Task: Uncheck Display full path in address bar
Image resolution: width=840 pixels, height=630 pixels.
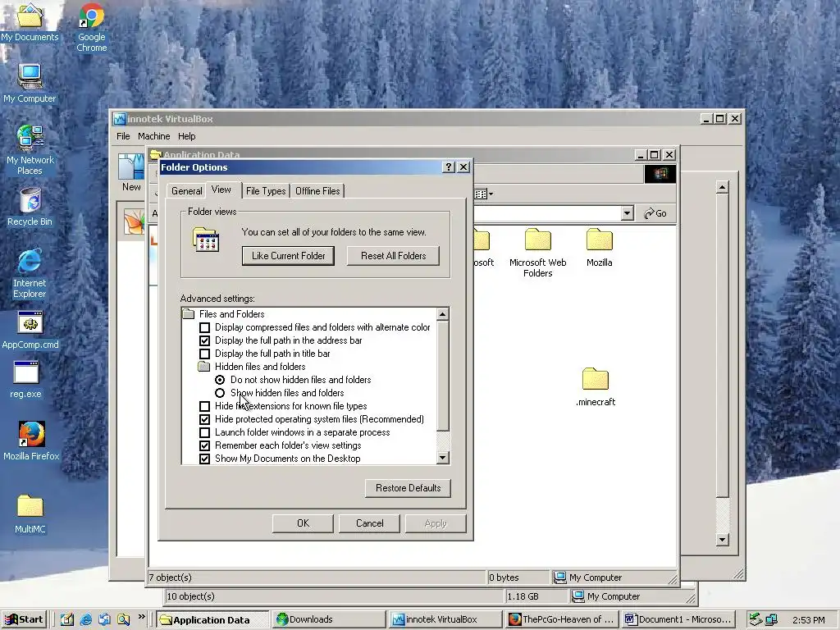Action: pyautogui.click(x=204, y=340)
